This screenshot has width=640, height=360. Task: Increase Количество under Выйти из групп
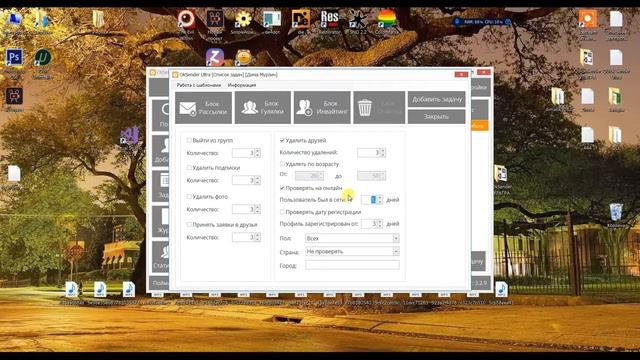[258, 151]
